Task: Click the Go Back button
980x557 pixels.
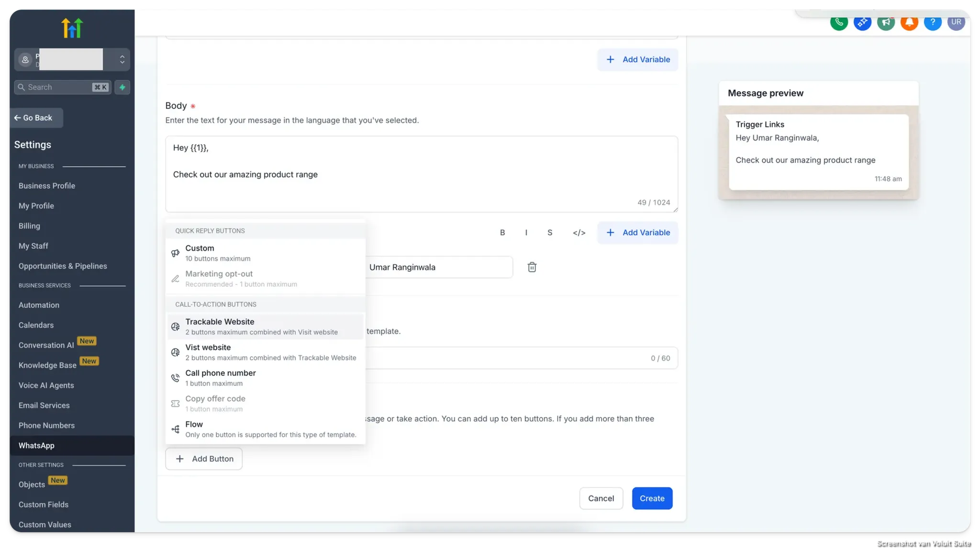Action: tap(33, 118)
